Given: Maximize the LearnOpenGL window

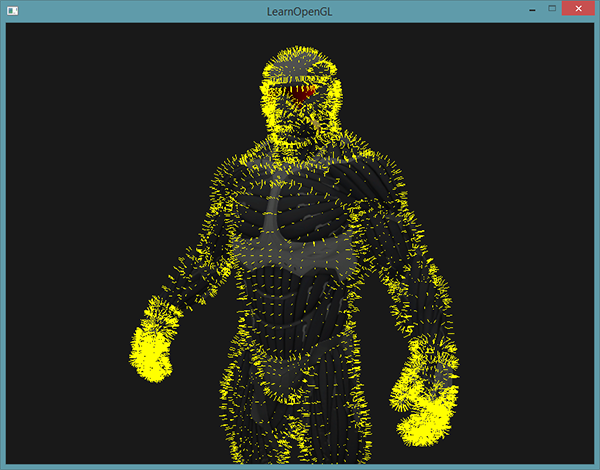Looking at the screenshot, I should (551, 8).
